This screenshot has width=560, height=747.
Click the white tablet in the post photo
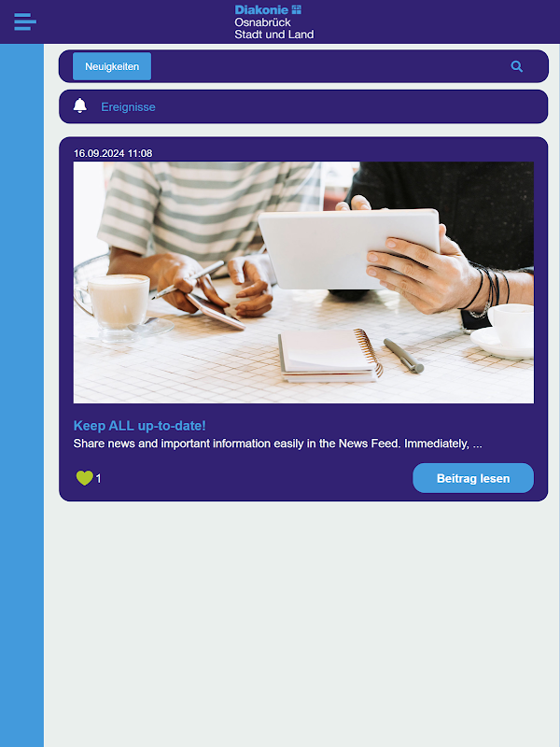point(349,248)
